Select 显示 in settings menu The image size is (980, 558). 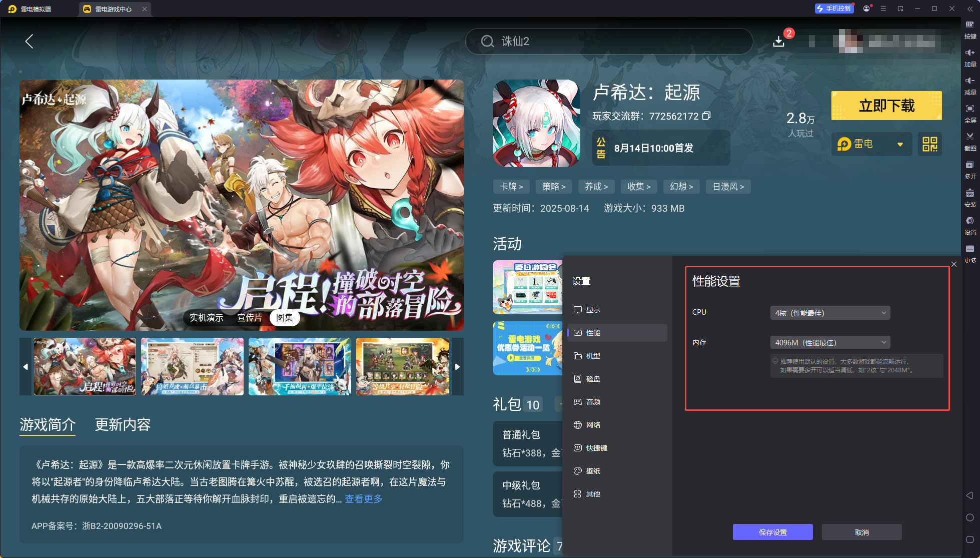[x=617, y=310]
